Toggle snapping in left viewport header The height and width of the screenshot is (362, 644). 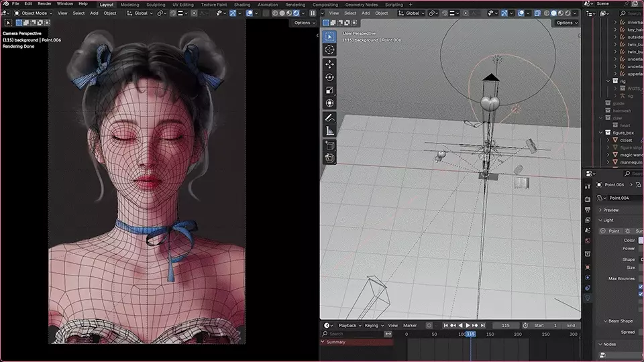coord(173,13)
